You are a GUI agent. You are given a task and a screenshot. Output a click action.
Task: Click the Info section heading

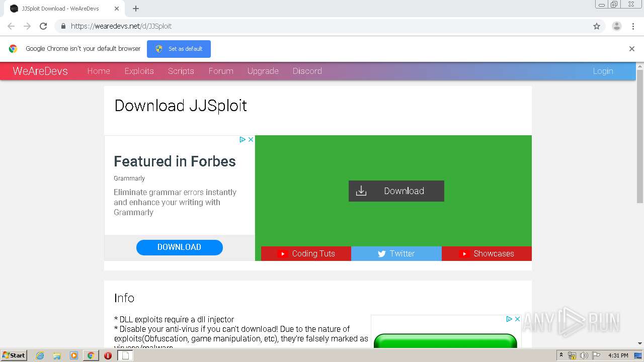[124, 298]
